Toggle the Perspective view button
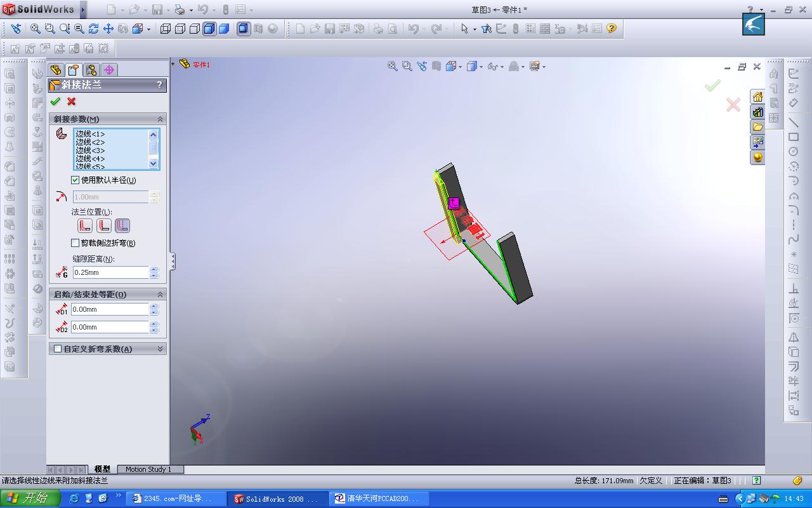Image resolution: width=812 pixels, height=508 pixels. (244, 29)
